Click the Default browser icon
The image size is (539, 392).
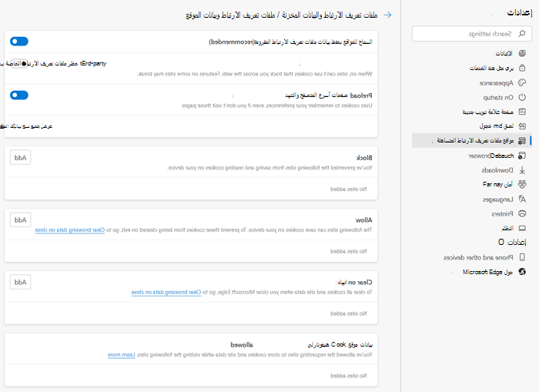click(522, 156)
